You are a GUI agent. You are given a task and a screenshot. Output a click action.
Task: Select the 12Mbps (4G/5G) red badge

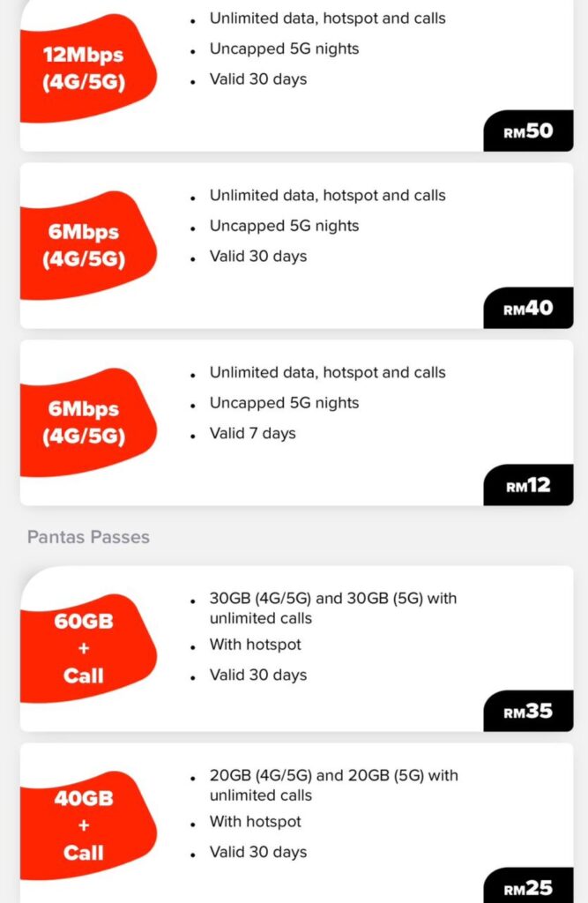click(87, 68)
